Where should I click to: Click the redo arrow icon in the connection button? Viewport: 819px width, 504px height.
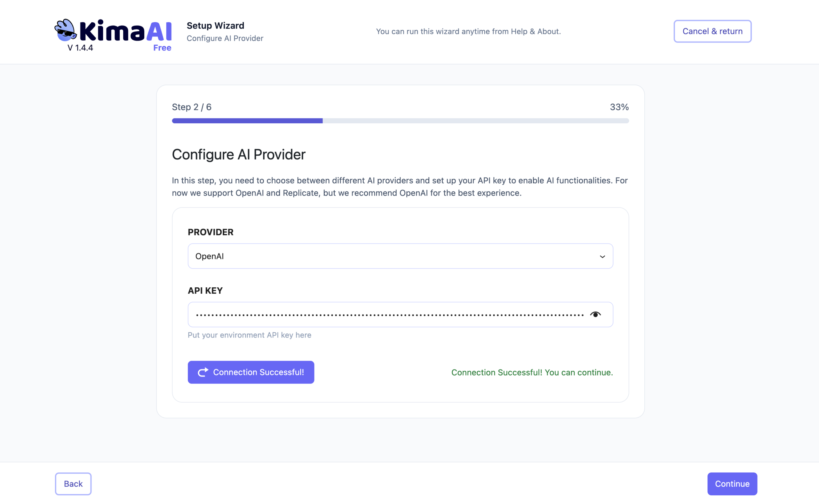coord(203,372)
